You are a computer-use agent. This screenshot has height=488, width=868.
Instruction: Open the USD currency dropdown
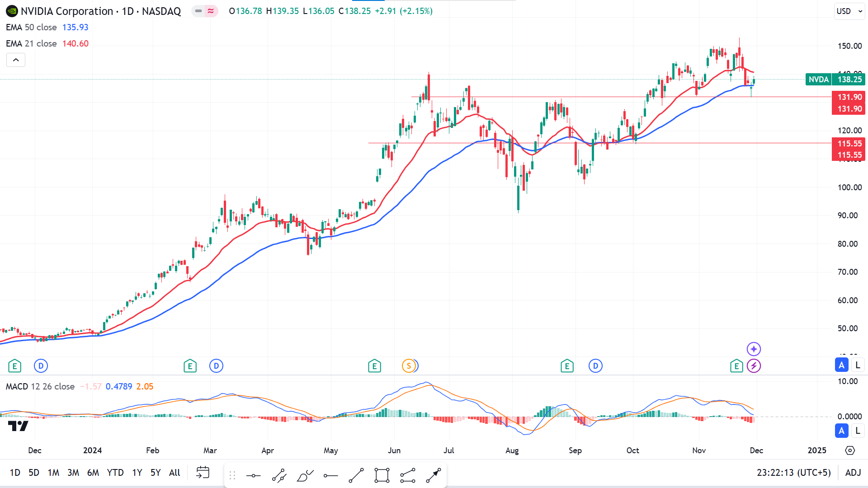click(849, 11)
